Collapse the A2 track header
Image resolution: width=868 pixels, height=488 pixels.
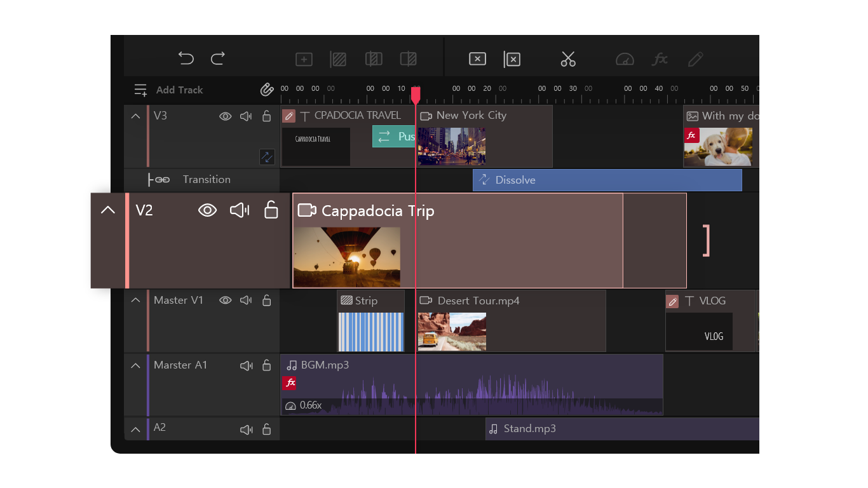[135, 429]
